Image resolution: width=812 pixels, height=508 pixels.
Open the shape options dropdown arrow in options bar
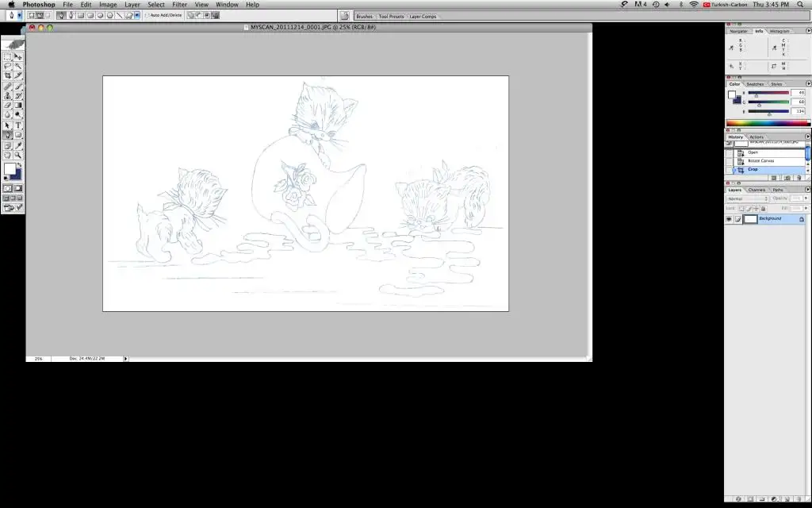[x=136, y=15]
